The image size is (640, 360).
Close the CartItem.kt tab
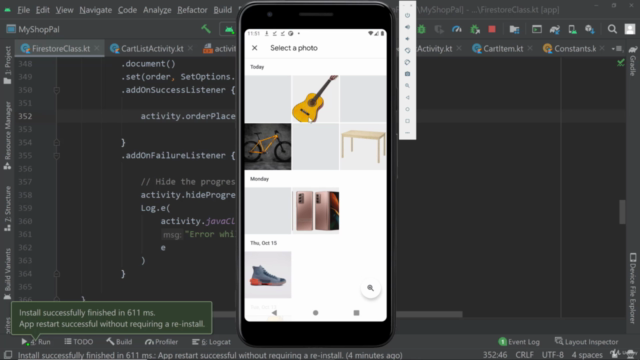[530, 49]
